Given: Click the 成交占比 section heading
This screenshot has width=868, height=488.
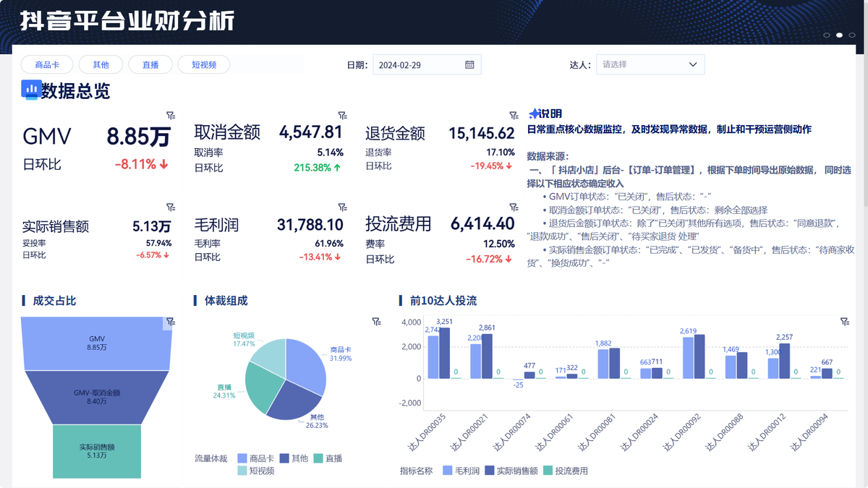Looking at the screenshot, I should coord(54,301).
